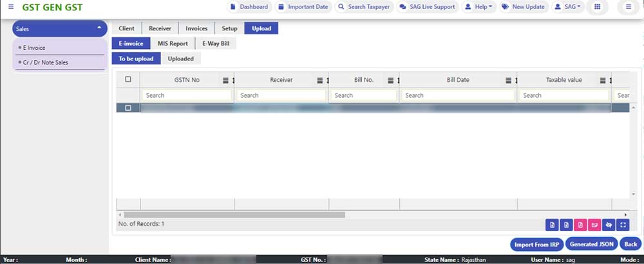Open the left hamburger menu beside GST GEN GST
Screen dimensions: 644x264
click(10, 6)
